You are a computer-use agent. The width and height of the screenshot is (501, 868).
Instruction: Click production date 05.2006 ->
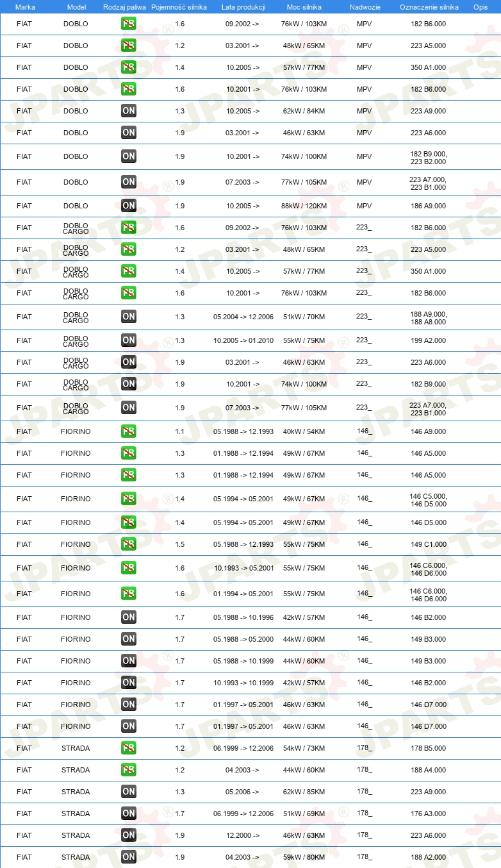[x=242, y=792]
